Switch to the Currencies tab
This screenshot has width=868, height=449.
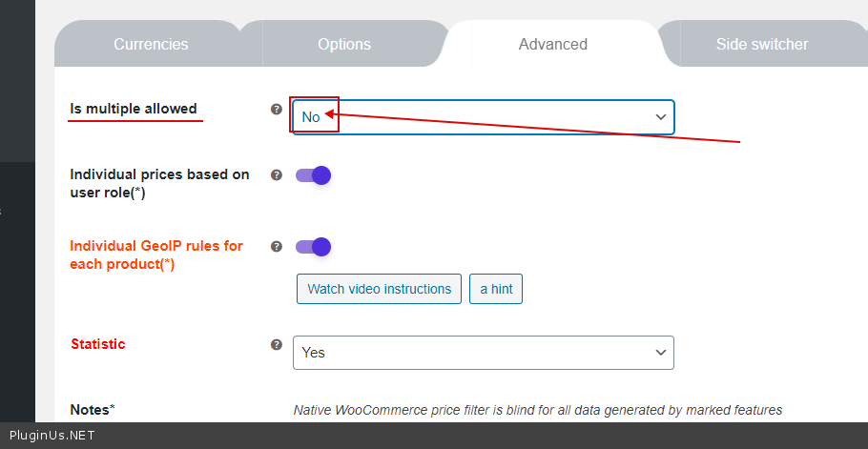[x=151, y=44]
